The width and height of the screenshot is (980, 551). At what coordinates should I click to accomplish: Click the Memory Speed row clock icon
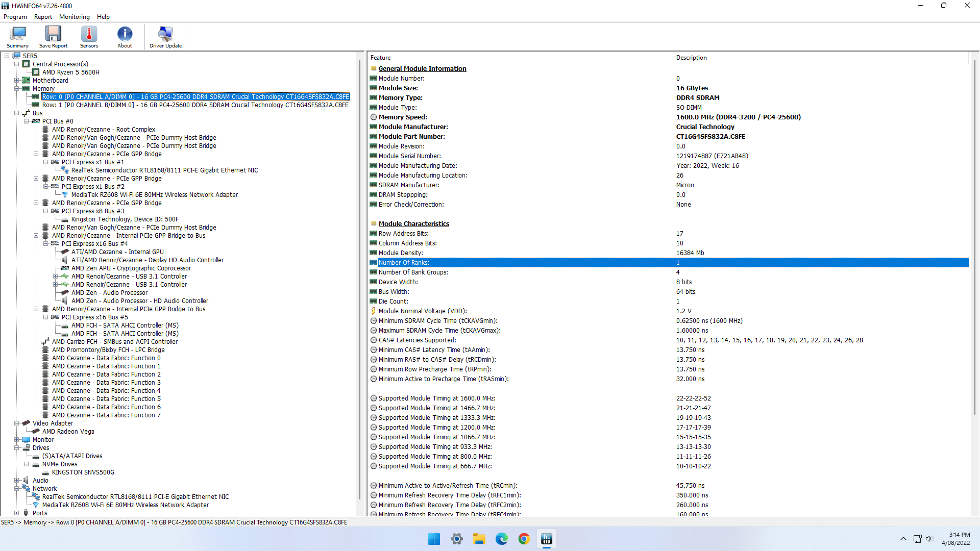point(373,117)
